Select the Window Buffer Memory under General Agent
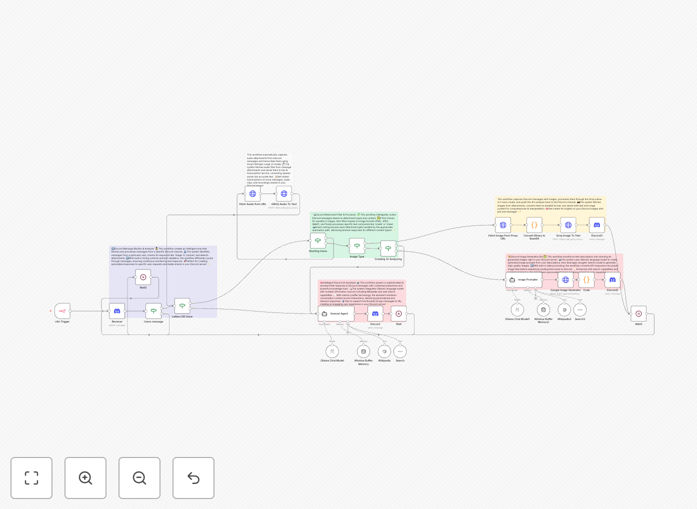The width and height of the screenshot is (697, 509). point(363,351)
